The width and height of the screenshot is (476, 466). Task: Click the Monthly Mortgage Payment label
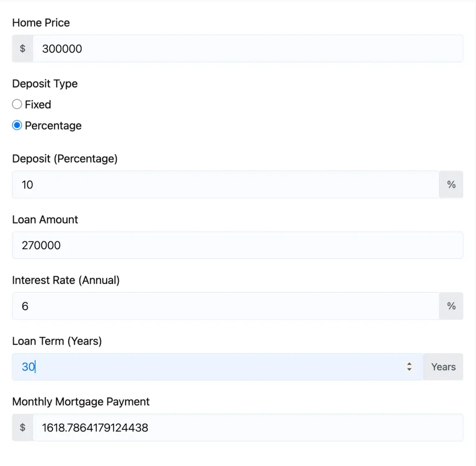80,401
